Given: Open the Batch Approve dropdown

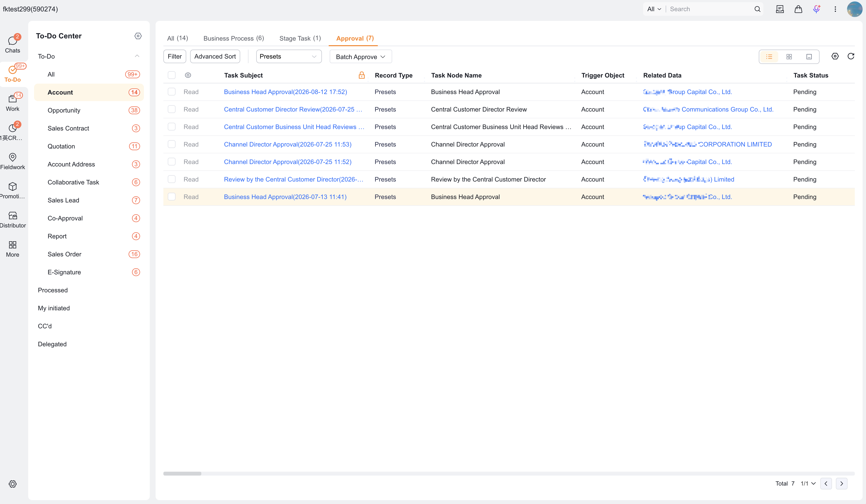Looking at the screenshot, I should [361, 57].
